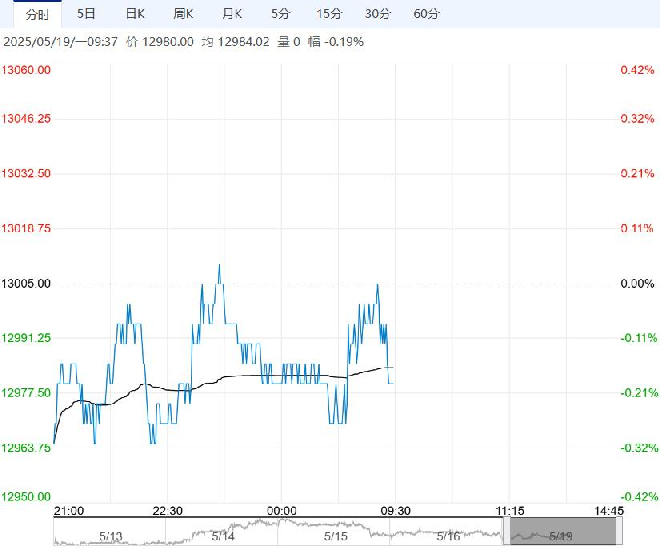
Task: Click the 13046.25 price axis label
Action: pyautogui.click(x=26, y=119)
